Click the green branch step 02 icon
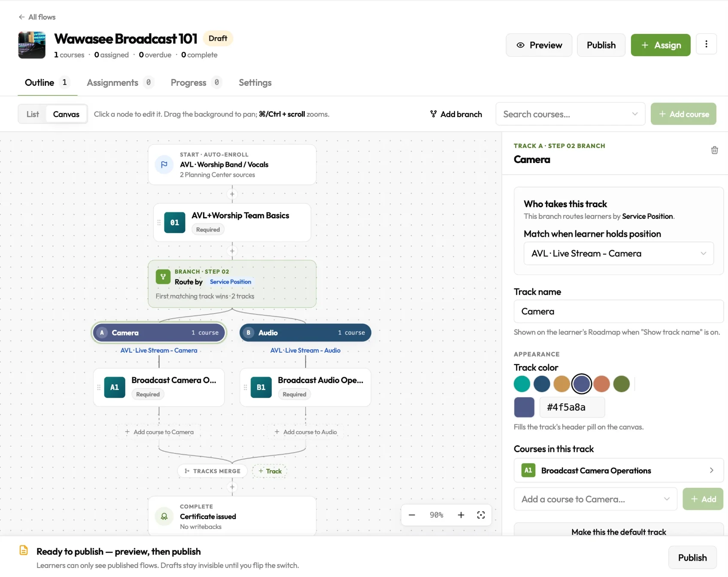The width and height of the screenshot is (728, 577). [x=163, y=277]
